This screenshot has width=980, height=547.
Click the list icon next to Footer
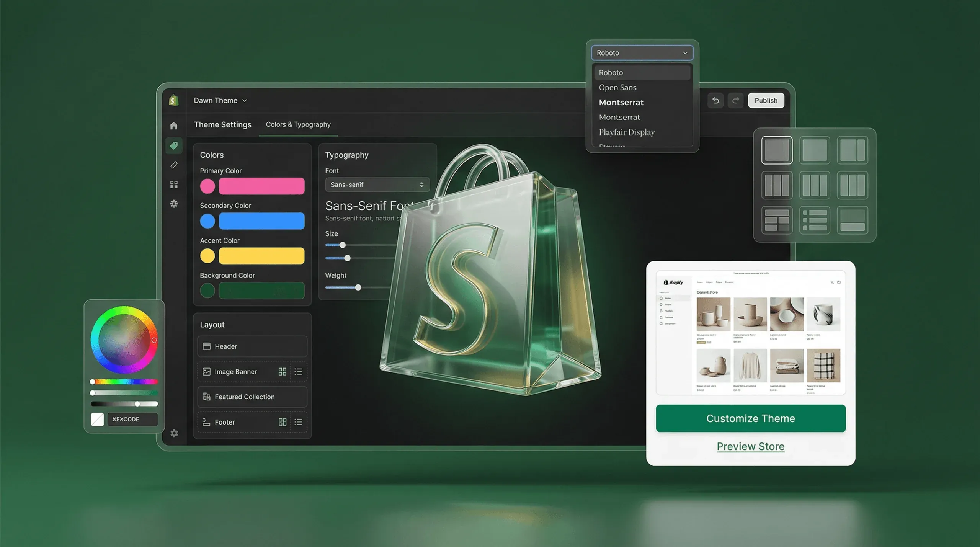coord(299,422)
